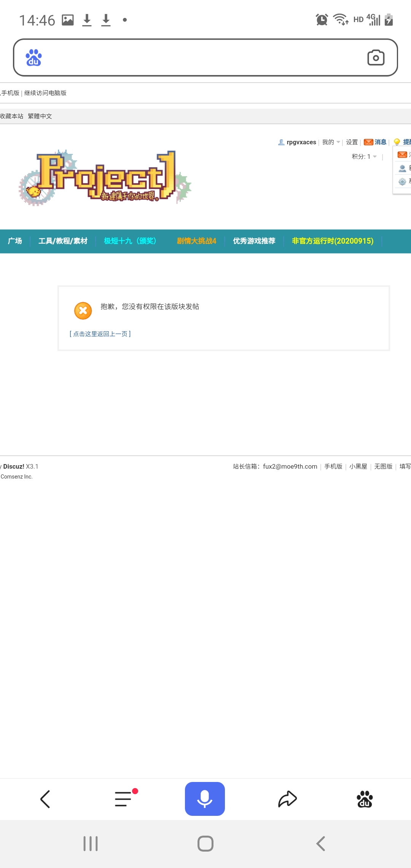Screen dimensions: 411x868
Task: Click the Project1 site logo
Action: click(x=105, y=177)
